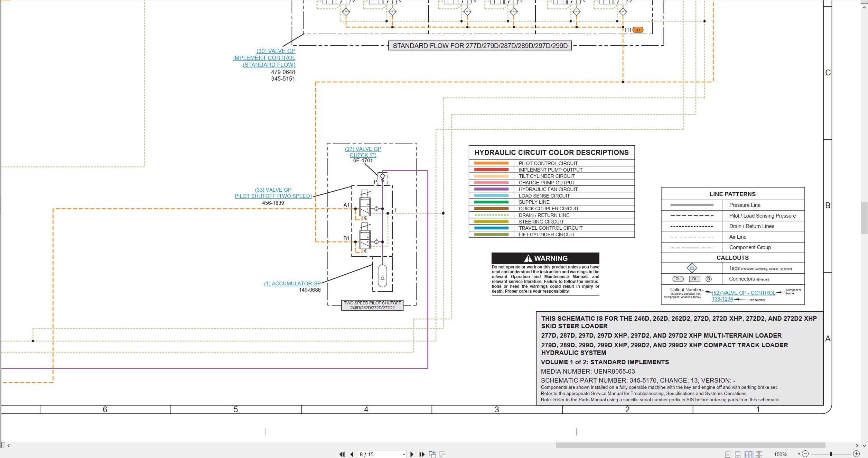Click the purple HYDRAULIC FAN CIRCUIT swatch

[x=491, y=189]
